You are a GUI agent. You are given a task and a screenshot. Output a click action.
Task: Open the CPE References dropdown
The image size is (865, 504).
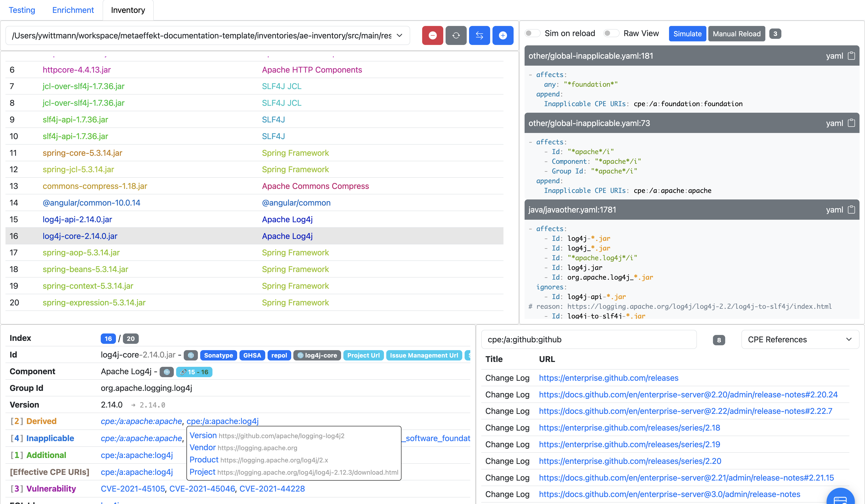(x=800, y=339)
